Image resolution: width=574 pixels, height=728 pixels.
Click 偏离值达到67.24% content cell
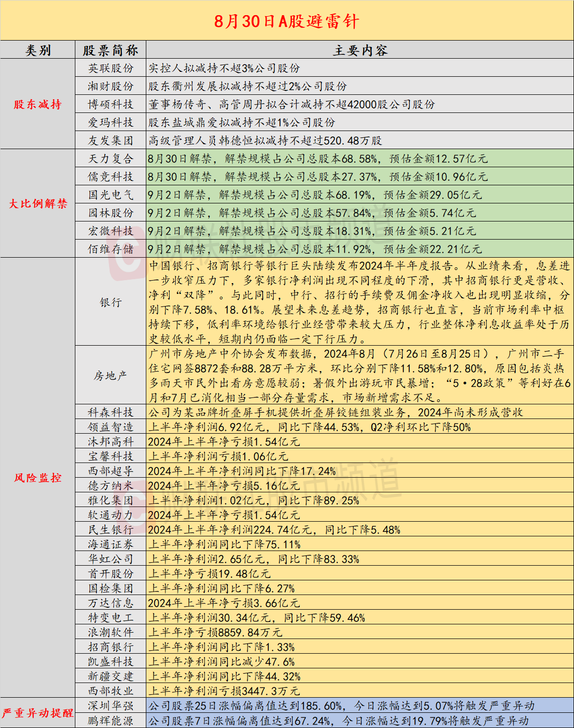point(360,720)
